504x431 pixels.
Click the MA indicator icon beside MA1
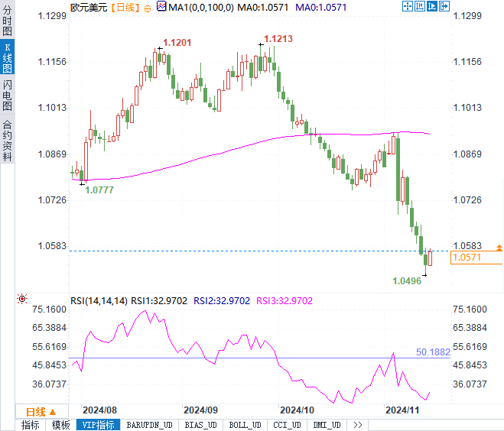click(x=161, y=7)
